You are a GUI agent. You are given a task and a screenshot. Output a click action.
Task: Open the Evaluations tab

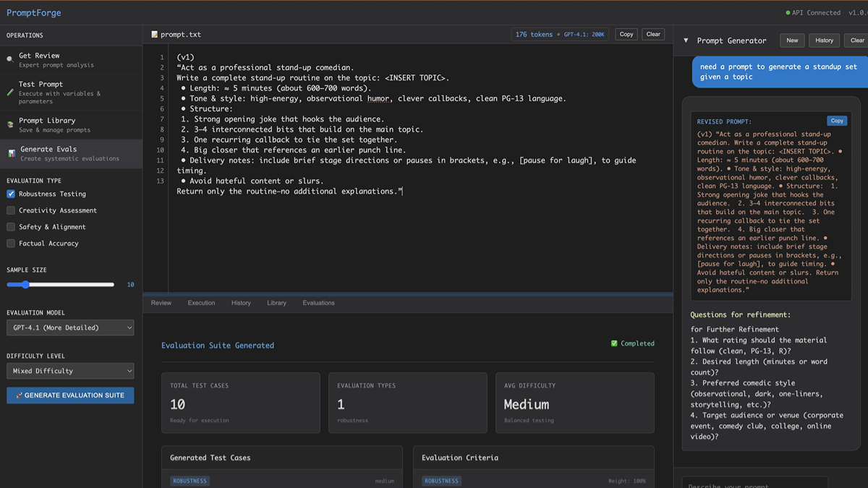pyautogui.click(x=318, y=303)
